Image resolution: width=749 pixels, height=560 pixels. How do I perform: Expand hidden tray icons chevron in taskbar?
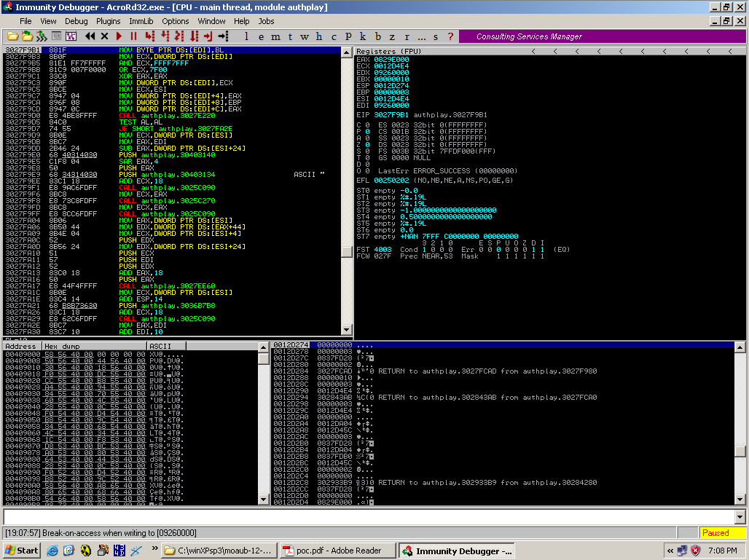(x=670, y=551)
